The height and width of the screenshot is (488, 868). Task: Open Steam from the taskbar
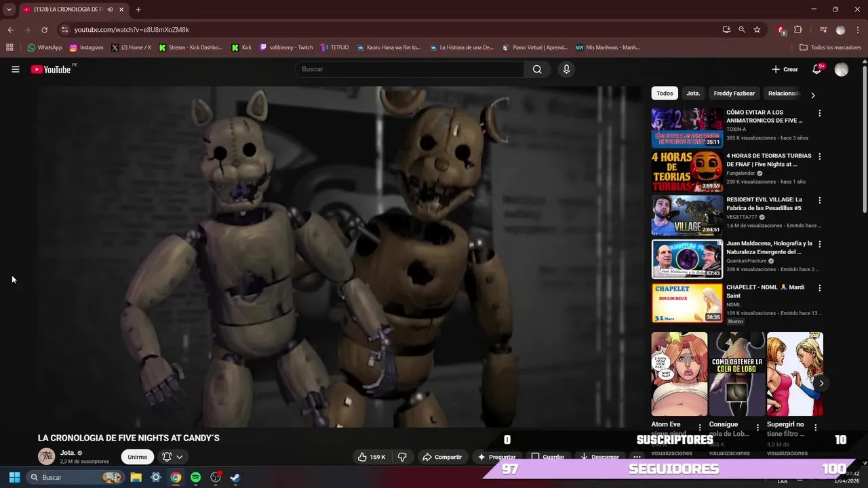pos(235,477)
